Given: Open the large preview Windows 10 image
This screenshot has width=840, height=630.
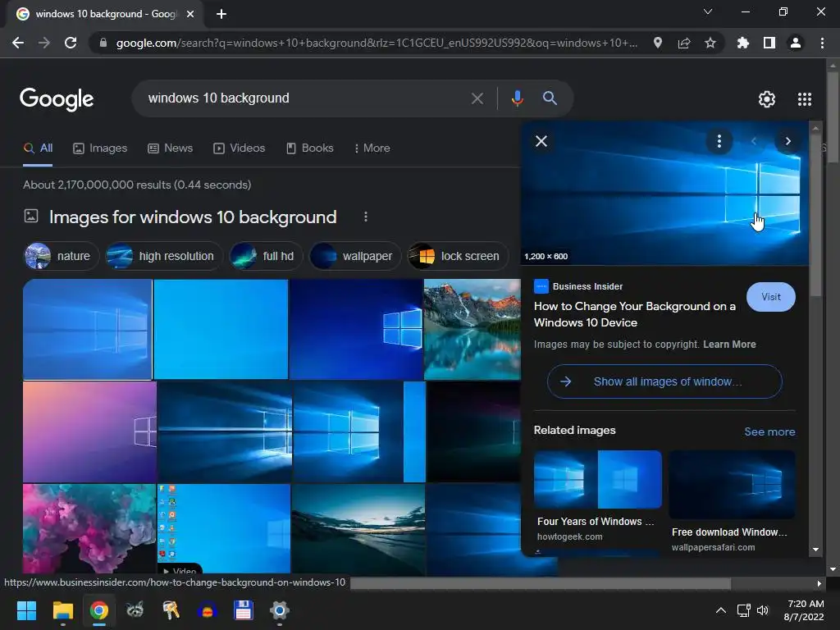Looking at the screenshot, I should coord(664,194).
